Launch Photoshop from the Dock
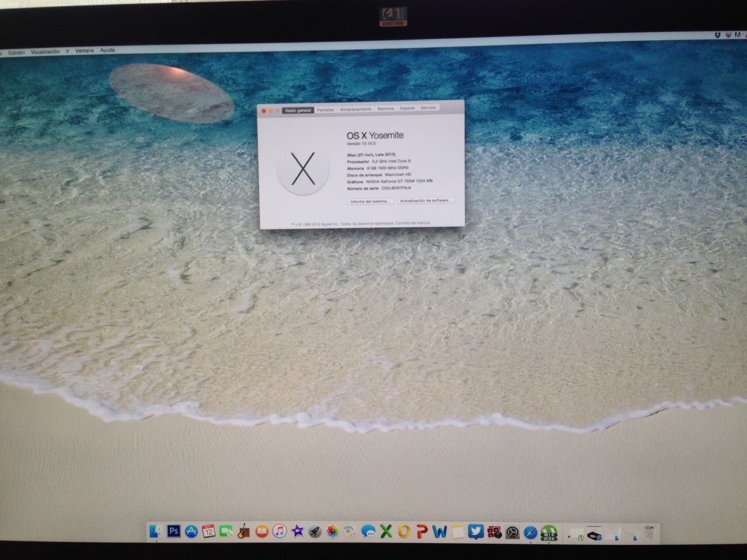This screenshot has height=560, width=747. tap(173, 531)
